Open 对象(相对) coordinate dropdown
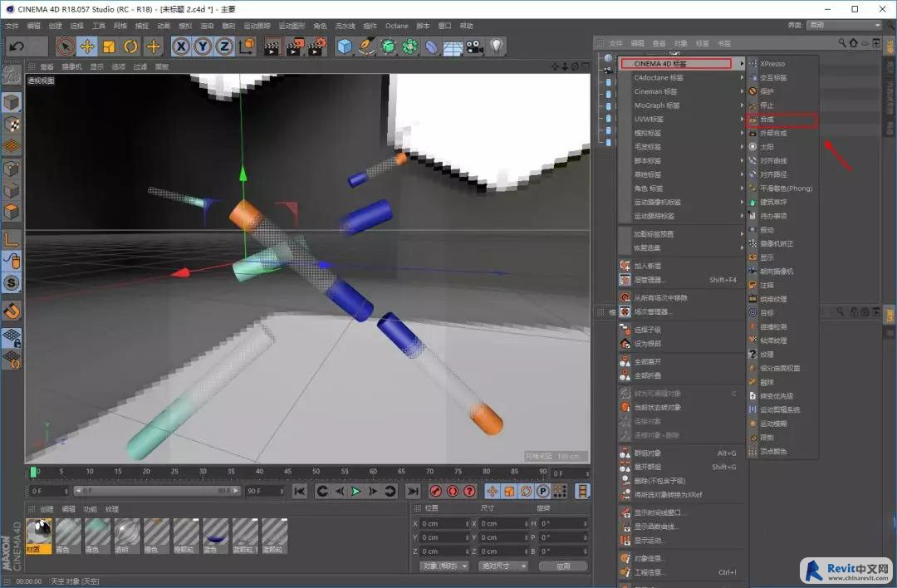The height and width of the screenshot is (588, 897). click(444, 566)
